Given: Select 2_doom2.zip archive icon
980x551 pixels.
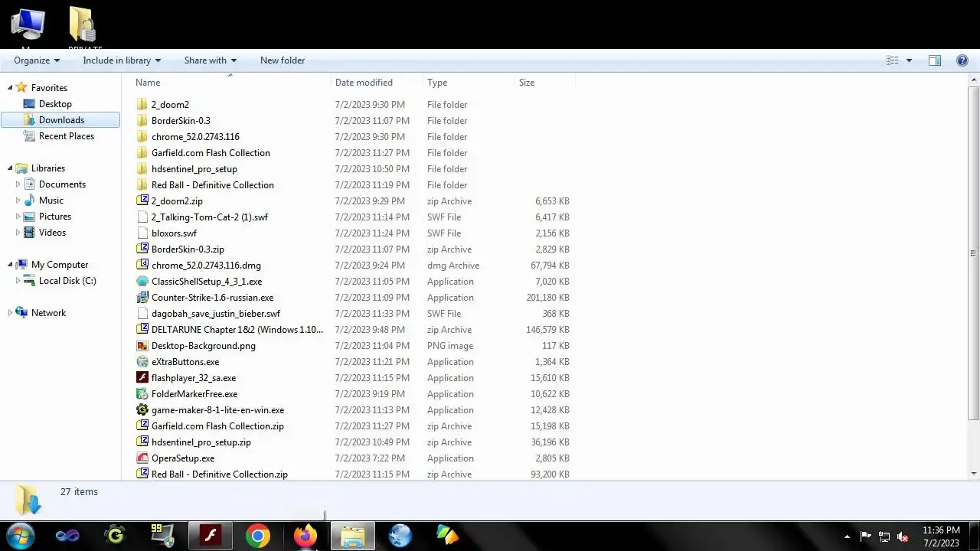Looking at the screenshot, I should pyautogui.click(x=142, y=201).
